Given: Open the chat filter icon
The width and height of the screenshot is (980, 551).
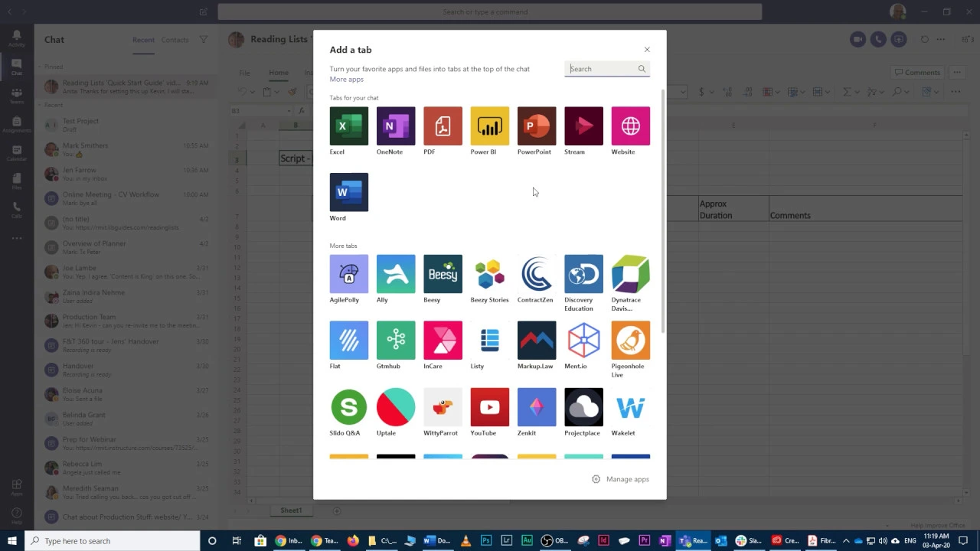Looking at the screenshot, I should 204,40.
